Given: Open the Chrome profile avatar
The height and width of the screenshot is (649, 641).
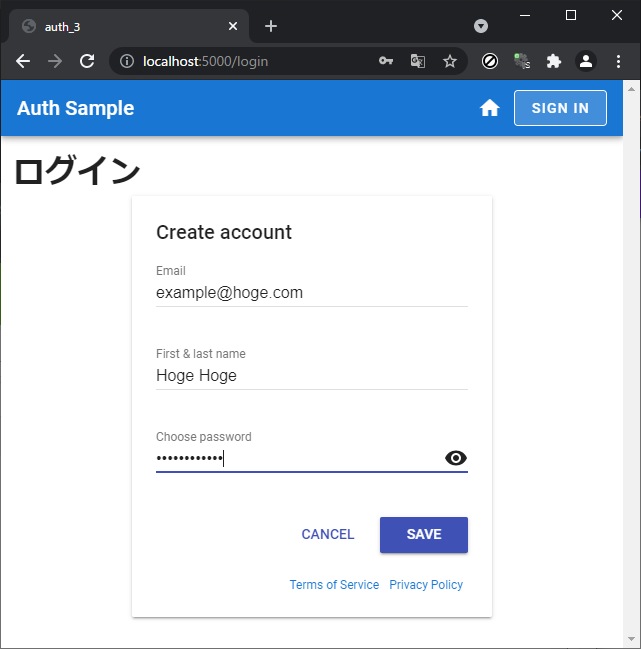Looking at the screenshot, I should click(x=586, y=61).
